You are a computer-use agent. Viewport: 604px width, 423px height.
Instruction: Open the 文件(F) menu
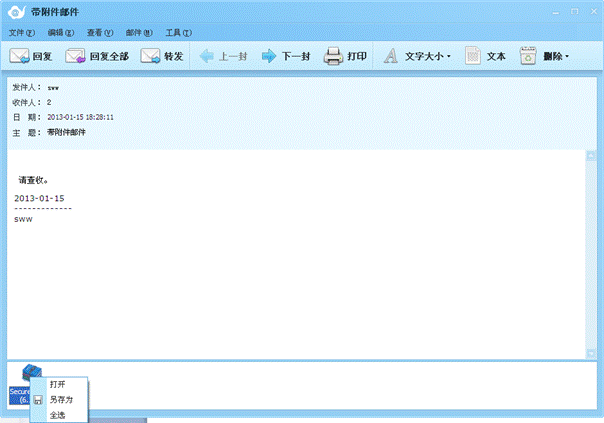pos(21,33)
